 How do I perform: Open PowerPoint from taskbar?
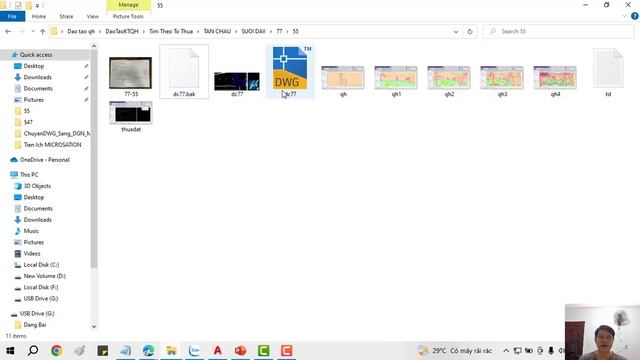click(x=240, y=351)
